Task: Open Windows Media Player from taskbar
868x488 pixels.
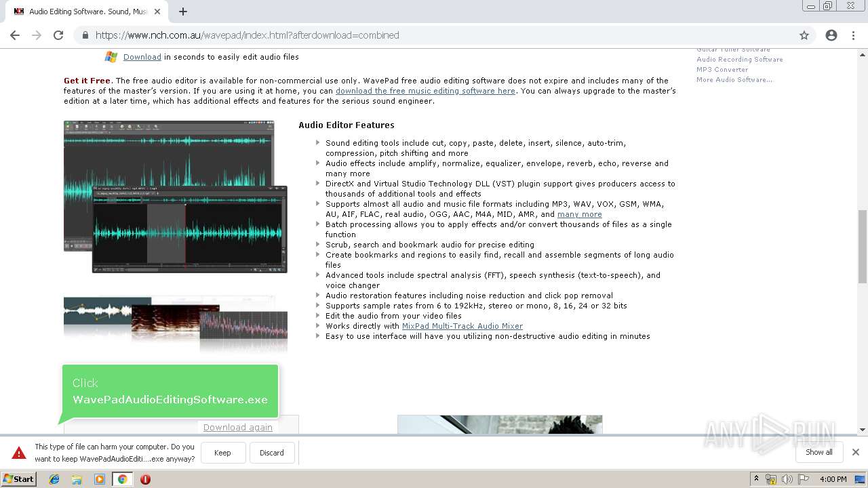Action: click(100, 479)
